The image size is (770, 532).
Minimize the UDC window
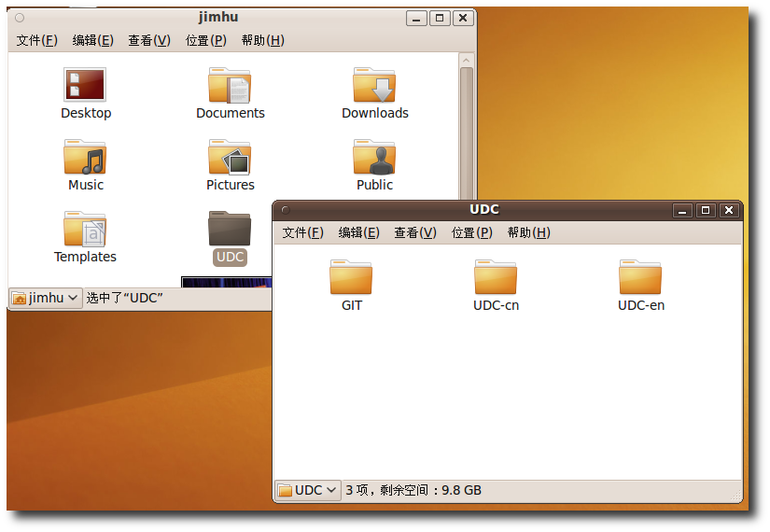pyautogui.click(x=682, y=211)
